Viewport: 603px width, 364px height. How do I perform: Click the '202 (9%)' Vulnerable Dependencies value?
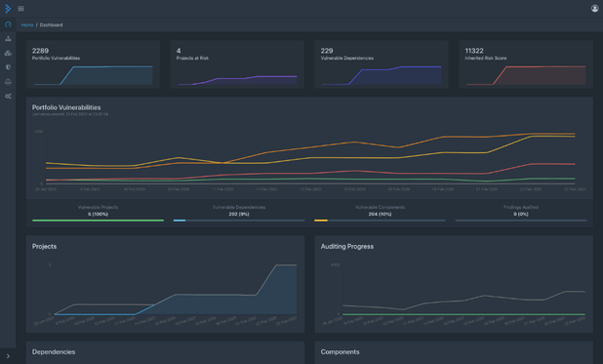239,214
